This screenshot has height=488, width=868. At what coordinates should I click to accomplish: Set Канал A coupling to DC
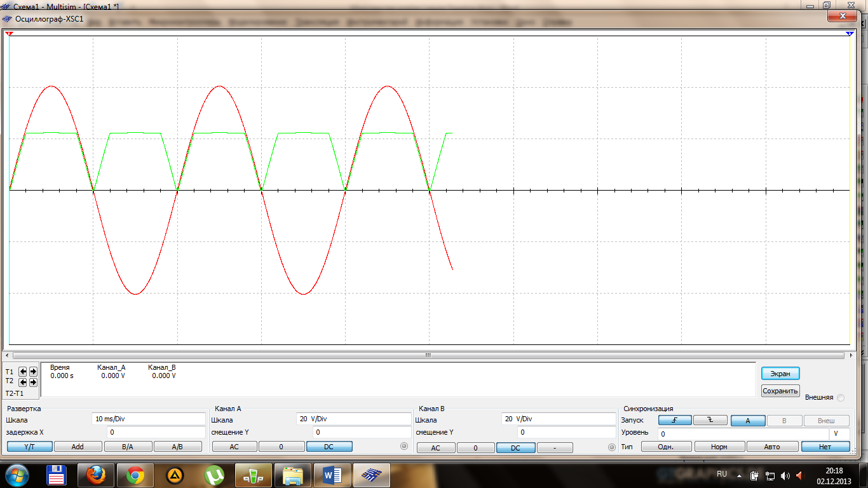[329, 447]
